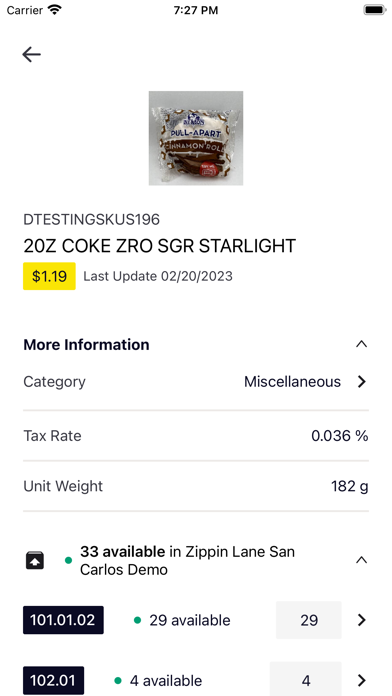The image size is (392, 696).
Task: Select the Category row
Action: click(196, 382)
